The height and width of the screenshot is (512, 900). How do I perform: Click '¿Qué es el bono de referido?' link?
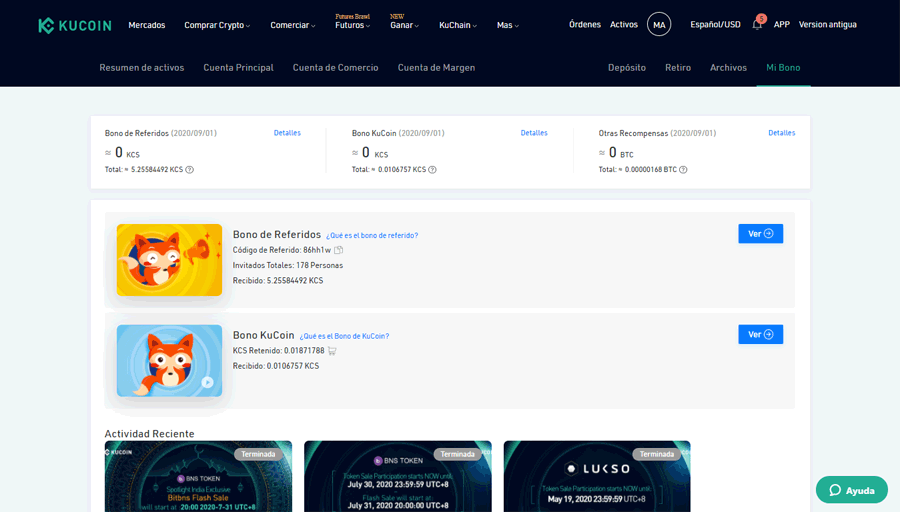[x=372, y=235]
